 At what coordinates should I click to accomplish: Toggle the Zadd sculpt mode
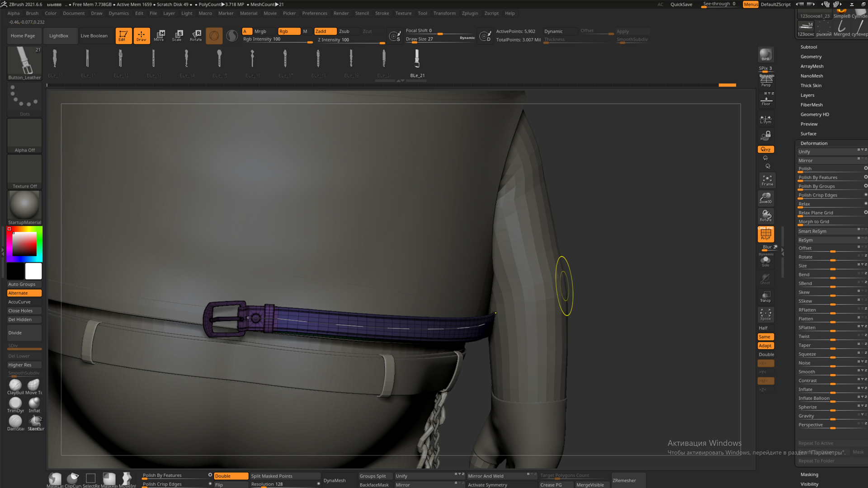tap(325, 31)
